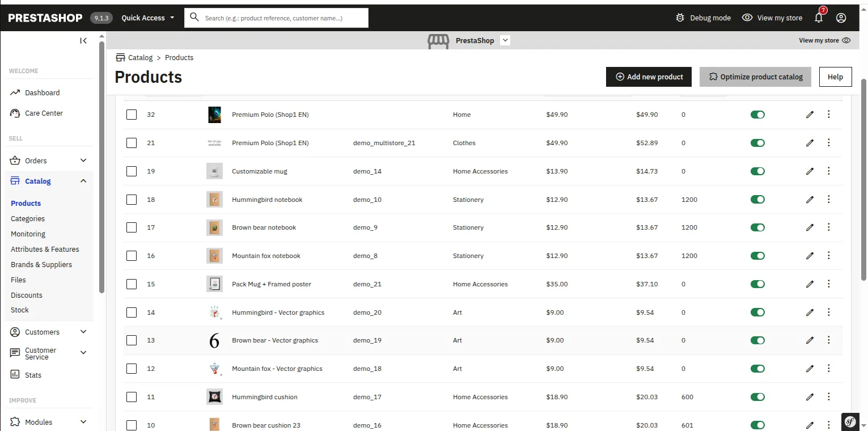Tick the Customizable mug row checkbox
The image size is (868, 431).
coord(132,171)
